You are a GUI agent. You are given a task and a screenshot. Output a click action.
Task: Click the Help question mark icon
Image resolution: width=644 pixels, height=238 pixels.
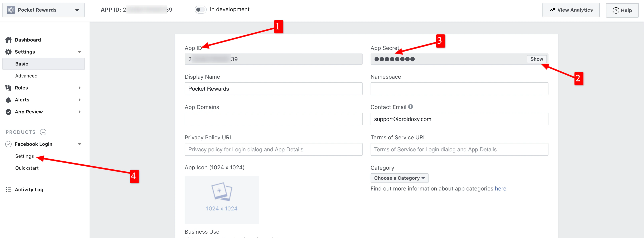tap(616, 10)
